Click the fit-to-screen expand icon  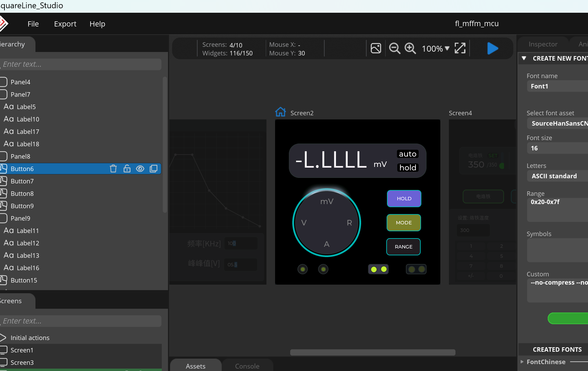click(460, 48)
